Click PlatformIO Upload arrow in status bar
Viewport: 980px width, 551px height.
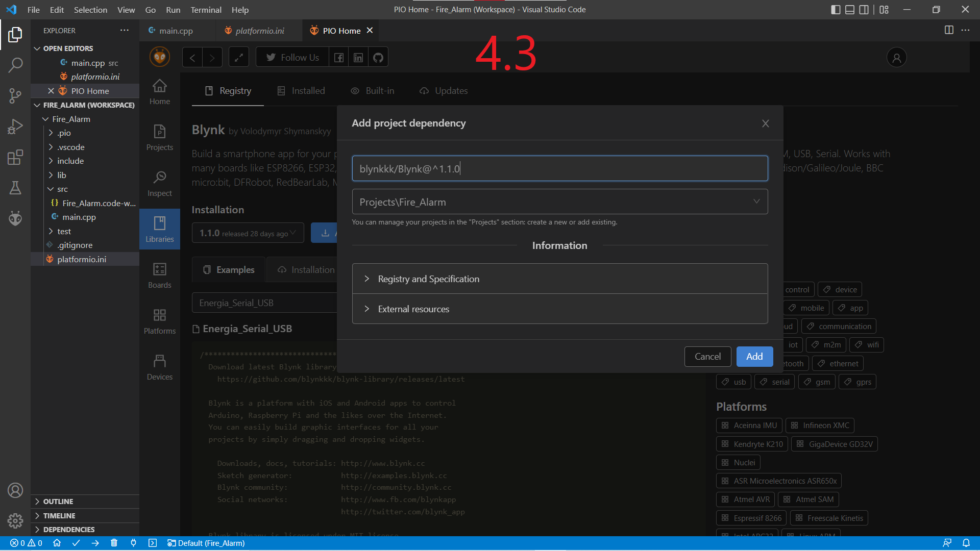(95, 543)
